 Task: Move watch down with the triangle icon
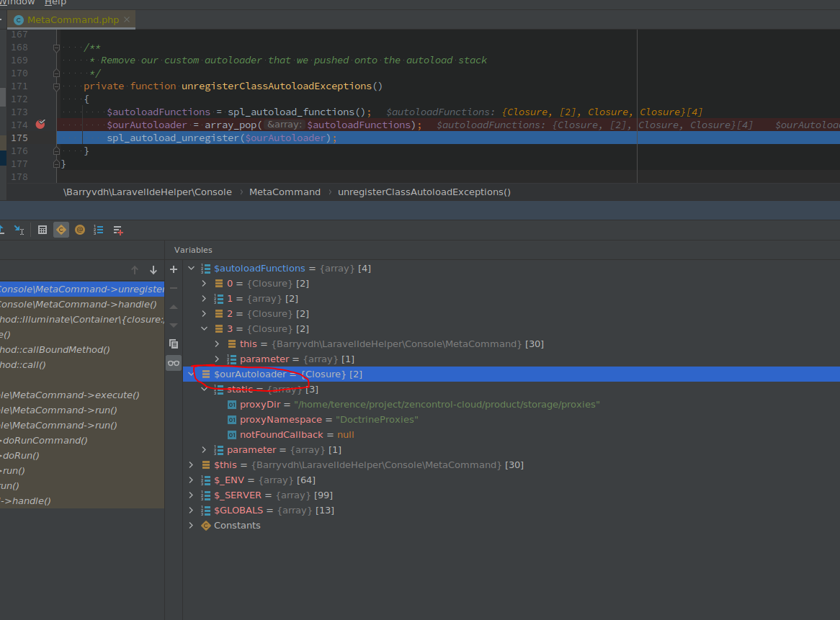[x=174, y=325]
